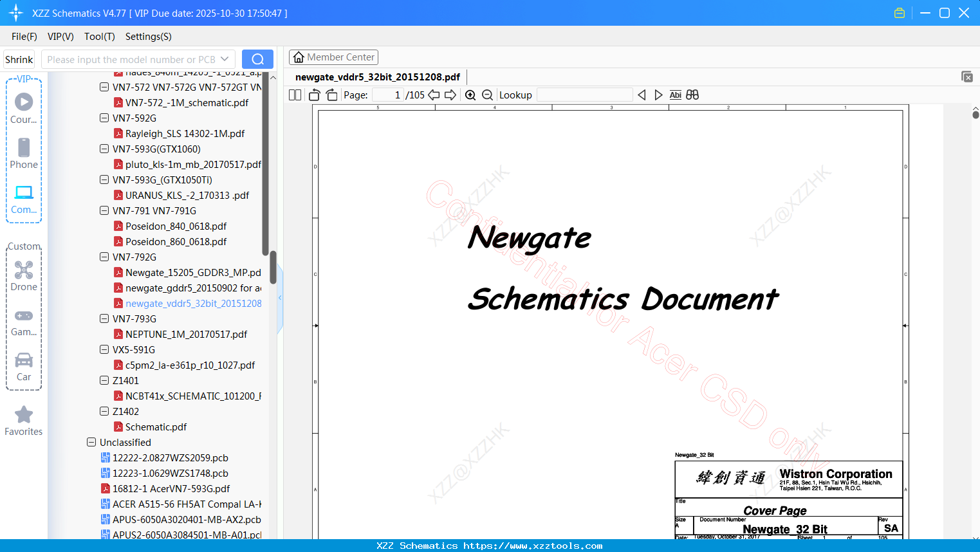Viewport: 980px width, 552px height.
Task: Collapse the VN7-593G(GTX1060) node
Action: pos(104,149)
